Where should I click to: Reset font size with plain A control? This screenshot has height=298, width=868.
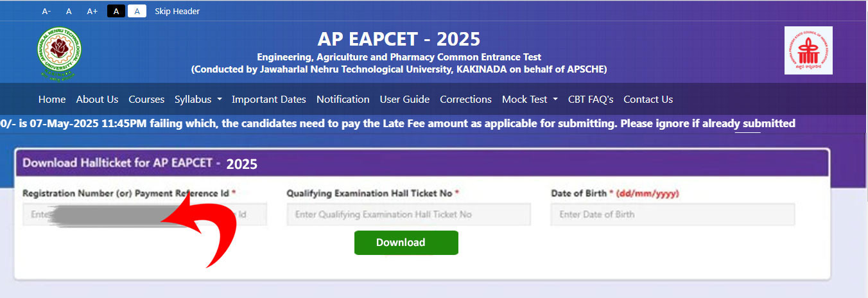click(x=69, y=11)
